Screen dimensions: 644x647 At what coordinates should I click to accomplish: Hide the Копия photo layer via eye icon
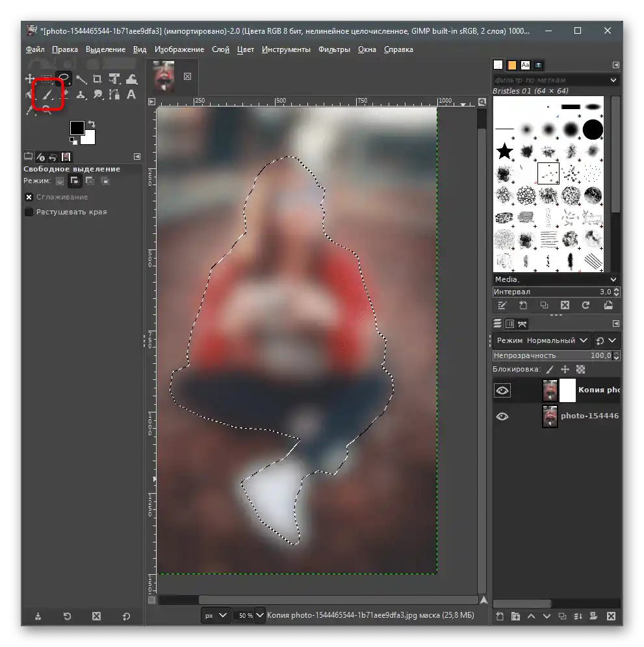tap(502, 390)
